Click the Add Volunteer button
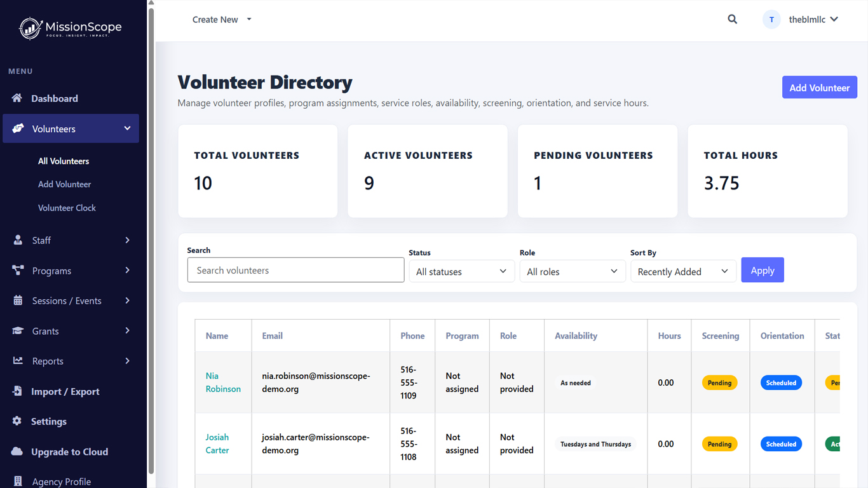This screenshot has height=488, width=868. (x=820, y=88)
